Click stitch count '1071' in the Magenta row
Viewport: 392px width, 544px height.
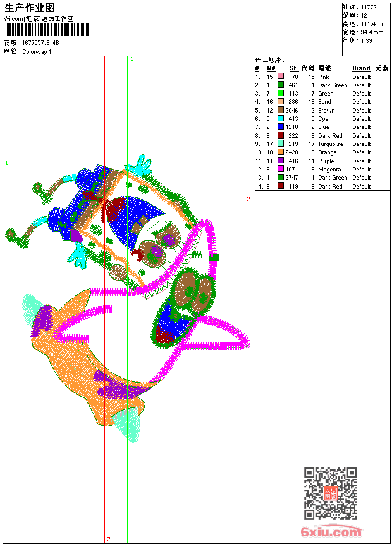[x=291, y=170]
